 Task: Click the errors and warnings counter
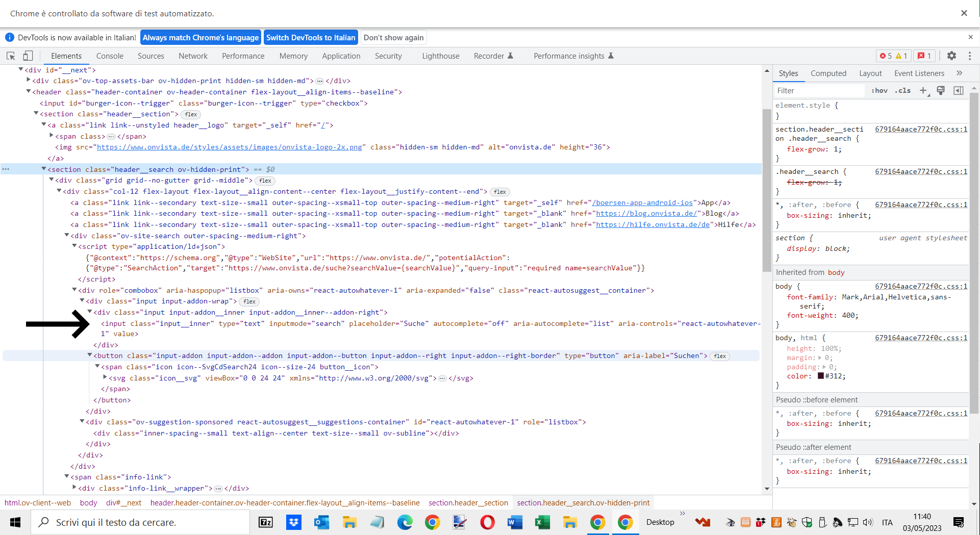tap(893, 56)
